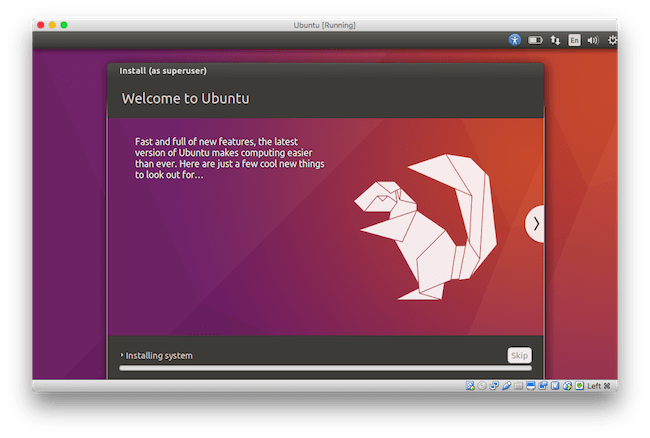Click the optical disc status icon
650x438 pixels.
(482, 386)
